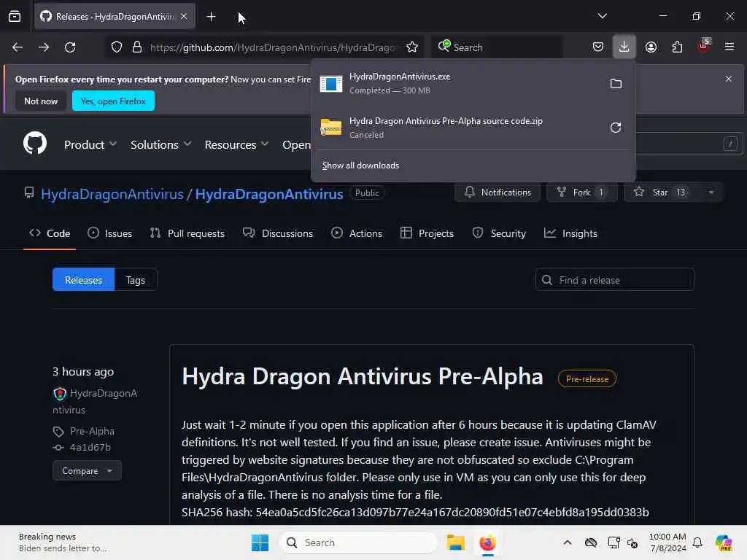This screenshot has width=747, height=560.
Task: Bookmark this page with the star
Action: tap(412, 47)
